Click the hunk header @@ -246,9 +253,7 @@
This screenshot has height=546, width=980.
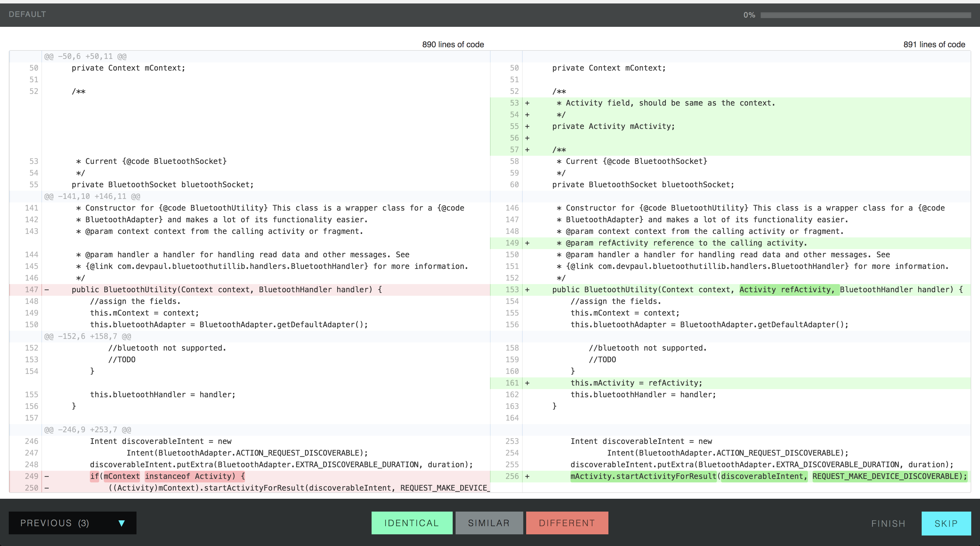click(x=87, y=430)
